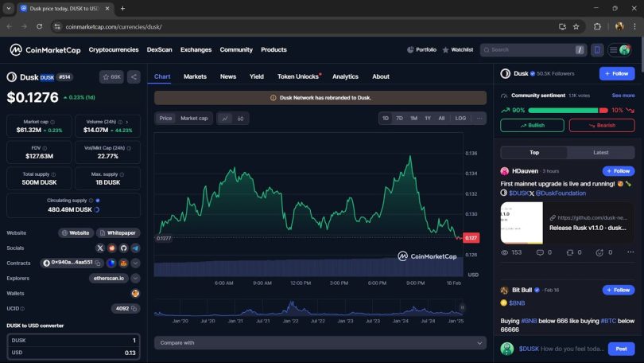The image size is (644, 363).
Task: Select Price chart mode
Action: click(165, 119)
